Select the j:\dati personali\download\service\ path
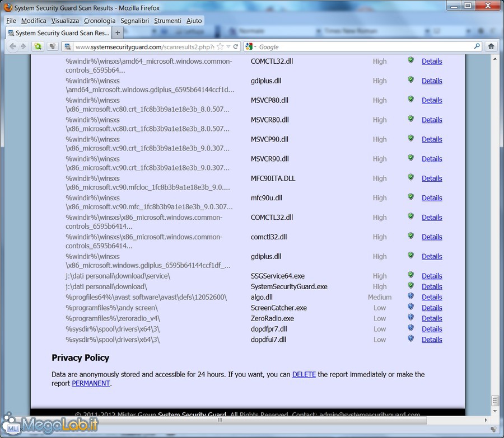The width and height of the screenshot is (504, 438). pyautogui.click(x=118, y=276)
